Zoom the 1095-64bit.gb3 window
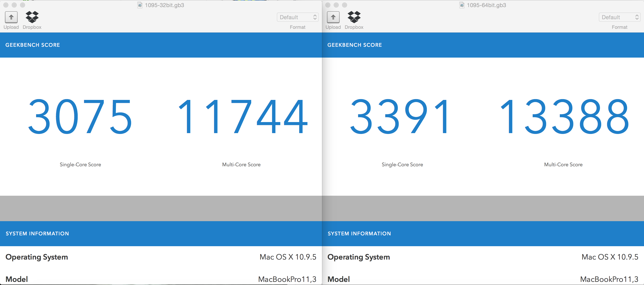644x285 pixels. [344, 5]
